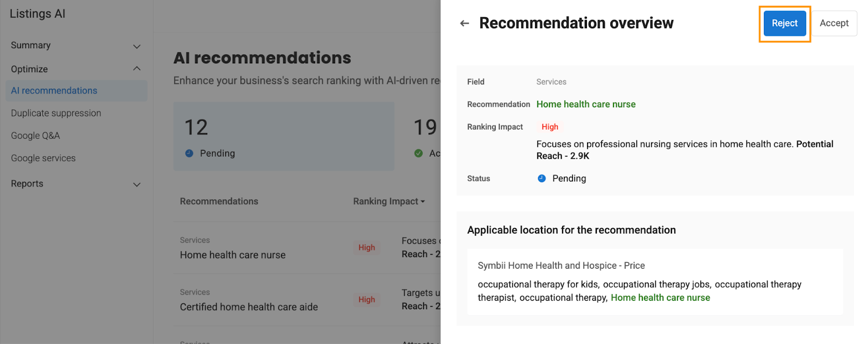Expand the Summary section chevron

point(137,46)
